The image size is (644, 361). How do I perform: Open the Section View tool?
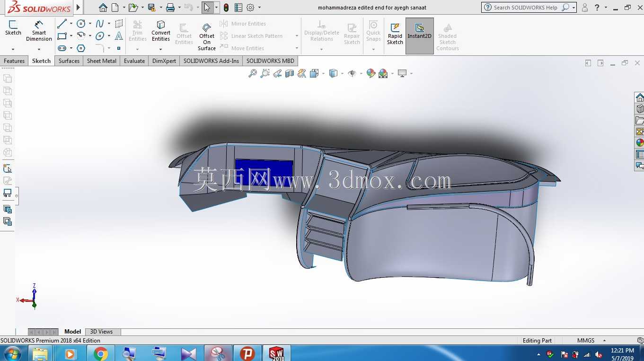[290, 73]
